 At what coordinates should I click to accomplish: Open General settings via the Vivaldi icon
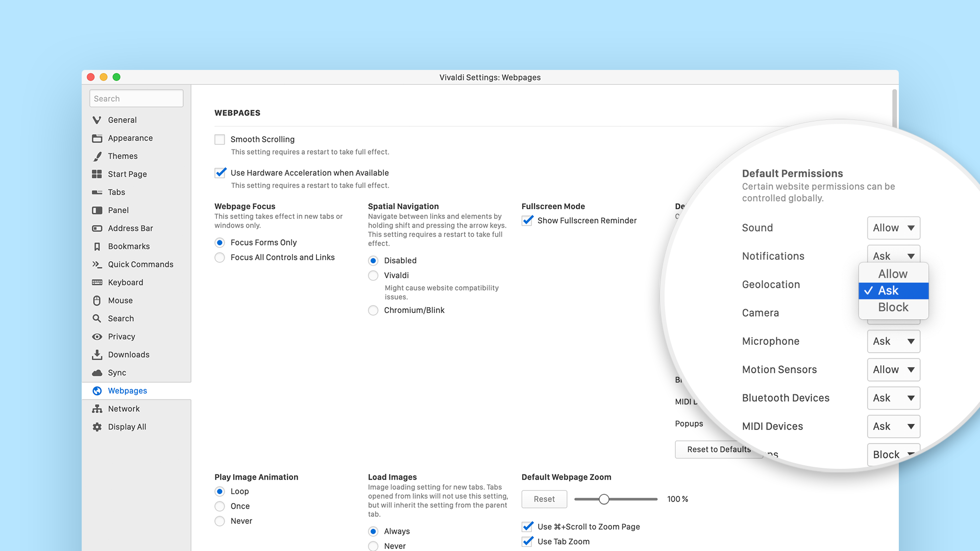point(97,120)
